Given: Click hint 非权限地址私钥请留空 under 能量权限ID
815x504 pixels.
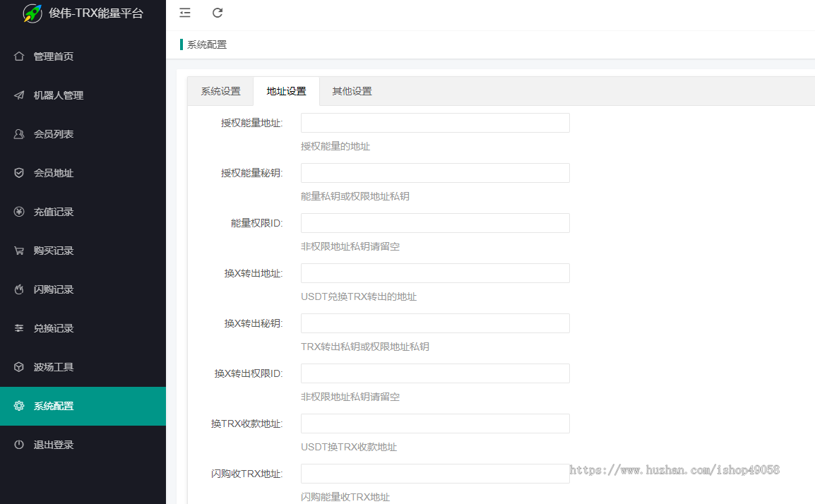Looking at the screenshot, I should 350,247.
